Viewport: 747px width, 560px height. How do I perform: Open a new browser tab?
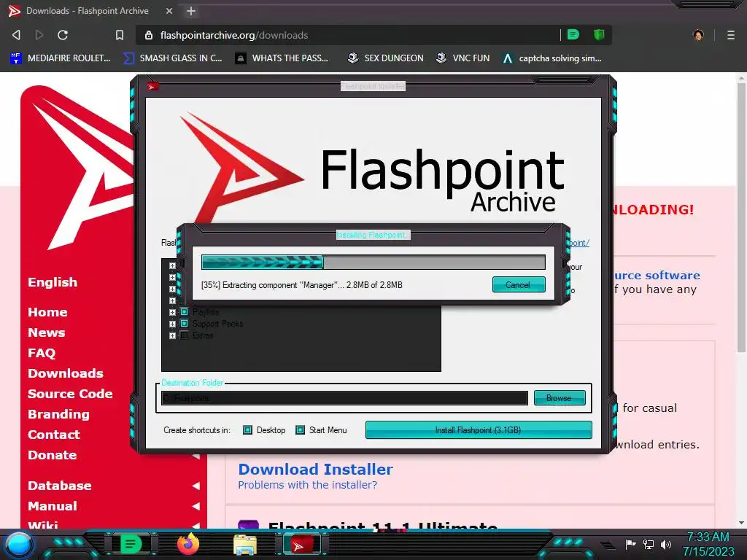point(191,11)
